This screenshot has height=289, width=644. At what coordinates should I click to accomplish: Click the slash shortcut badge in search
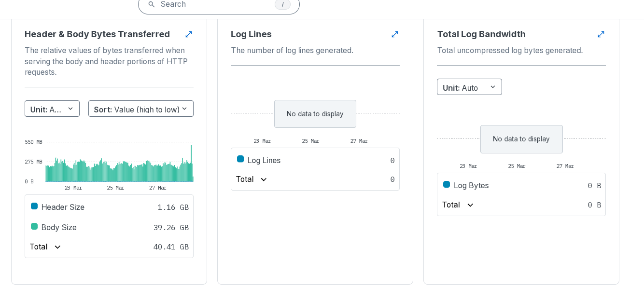[x=282, y=4]
